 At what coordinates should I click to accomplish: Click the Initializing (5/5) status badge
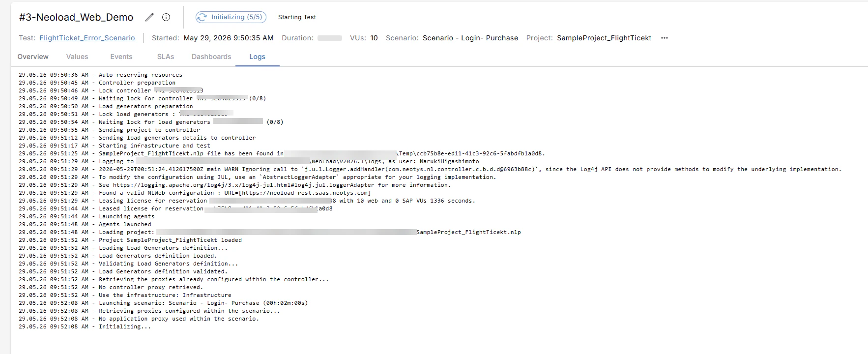point(231,17)
